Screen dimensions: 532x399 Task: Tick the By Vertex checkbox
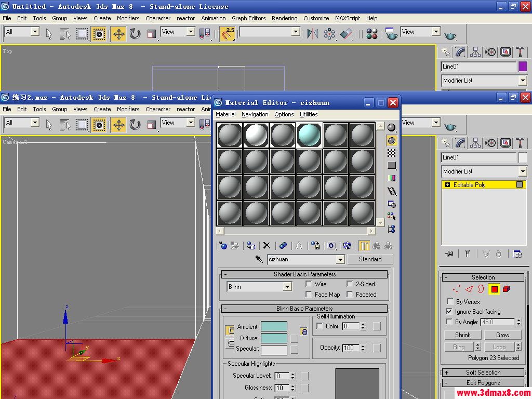[x=449, y=301]
